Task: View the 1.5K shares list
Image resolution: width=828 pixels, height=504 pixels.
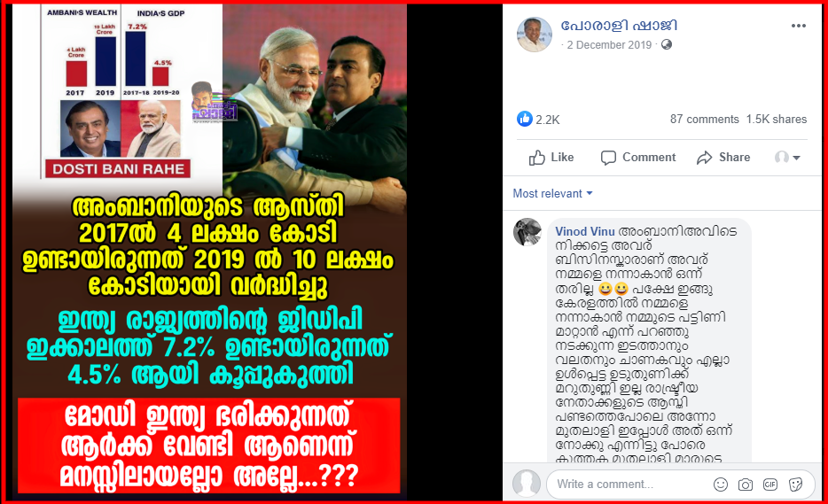Action: 777,120
